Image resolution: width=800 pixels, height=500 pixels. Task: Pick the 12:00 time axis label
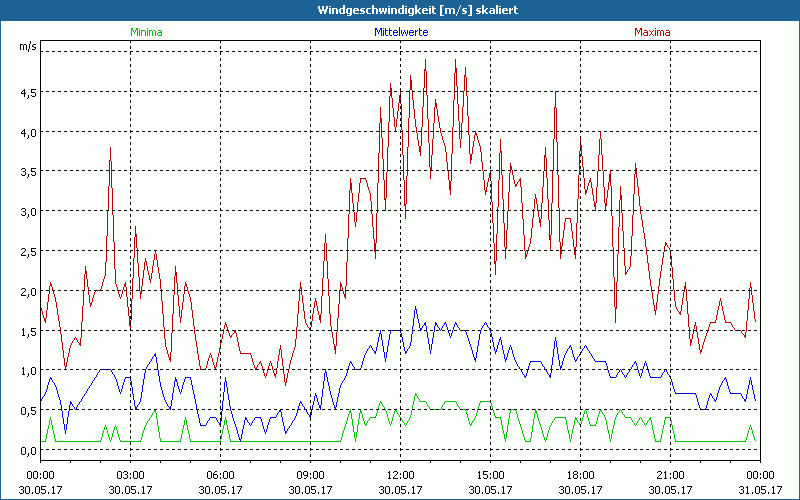click(x=400, y=475)
